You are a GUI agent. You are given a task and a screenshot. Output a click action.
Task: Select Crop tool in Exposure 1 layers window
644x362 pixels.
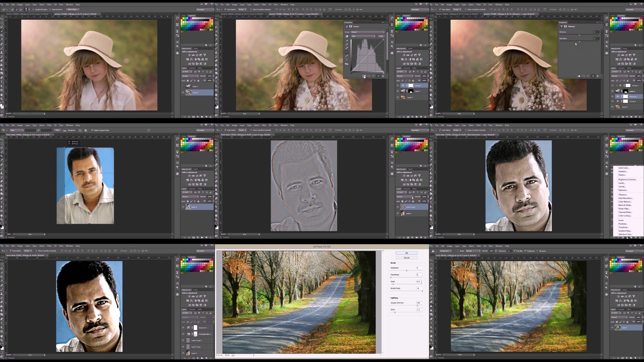click(x=2, y=277)
